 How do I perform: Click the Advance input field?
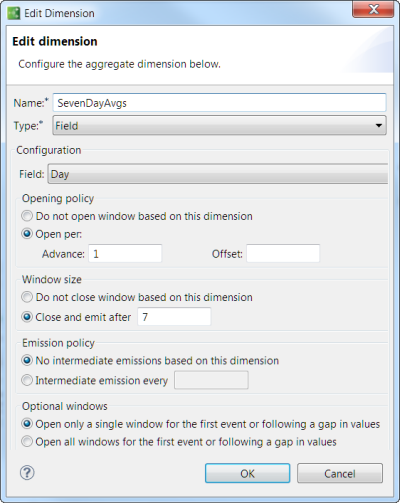[125, 254]
